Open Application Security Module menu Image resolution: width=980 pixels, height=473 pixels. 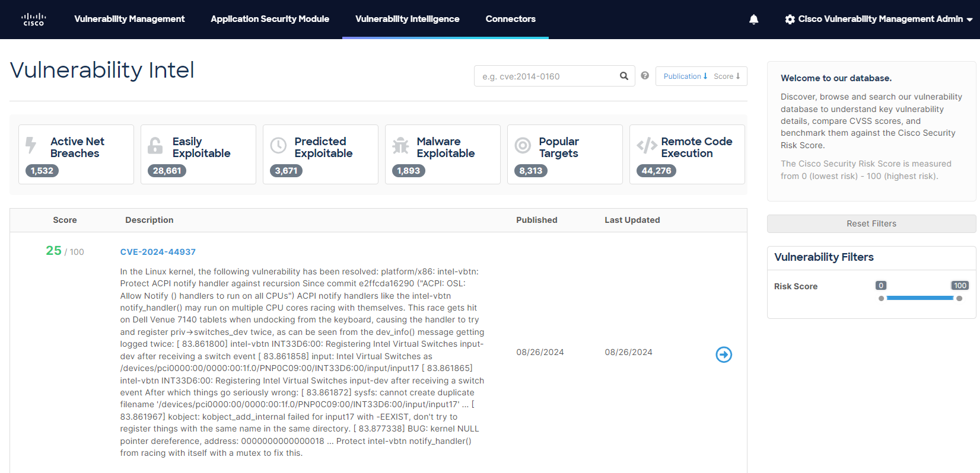pyautogui.click(x=270, y=19)
